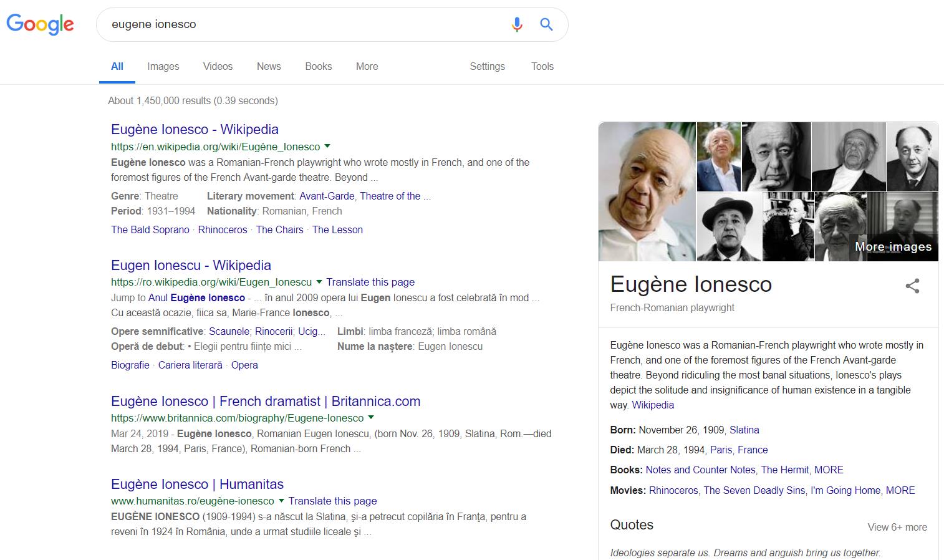Start voice search with the microphone icon
The height and width of the screenshot is (560, 944).
tap(516, 24)
